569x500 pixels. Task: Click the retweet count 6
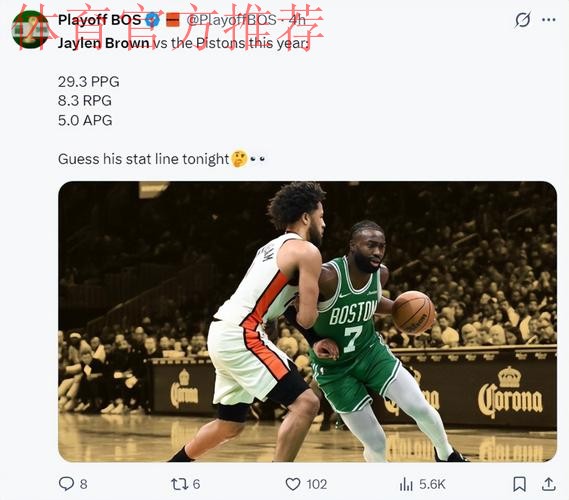[x=196, y=484]
